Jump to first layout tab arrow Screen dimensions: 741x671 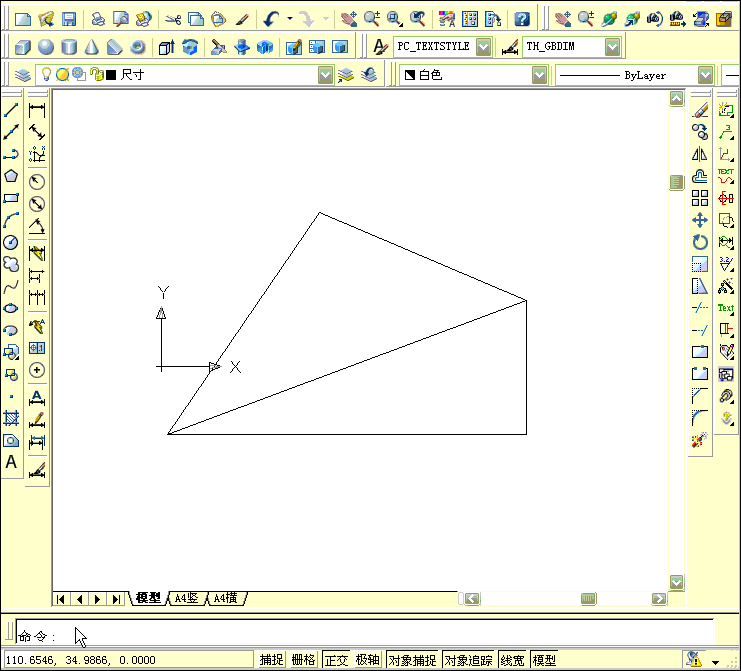61,599
